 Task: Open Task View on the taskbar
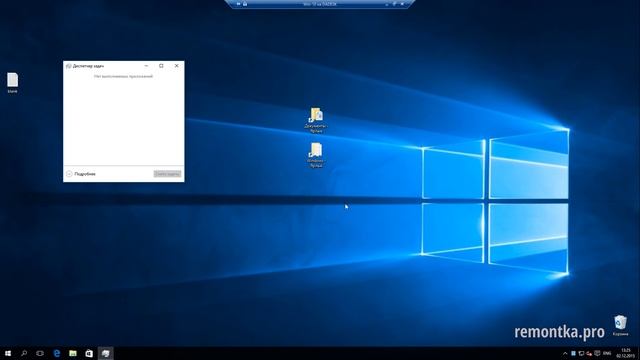pyautogui.click(x=40, y=353)
